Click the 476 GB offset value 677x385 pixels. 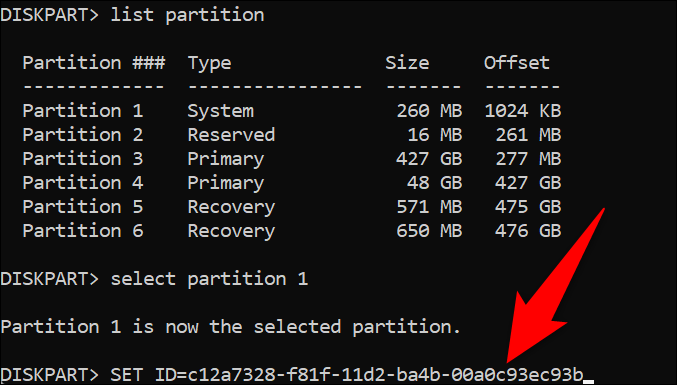coord(528,231)
